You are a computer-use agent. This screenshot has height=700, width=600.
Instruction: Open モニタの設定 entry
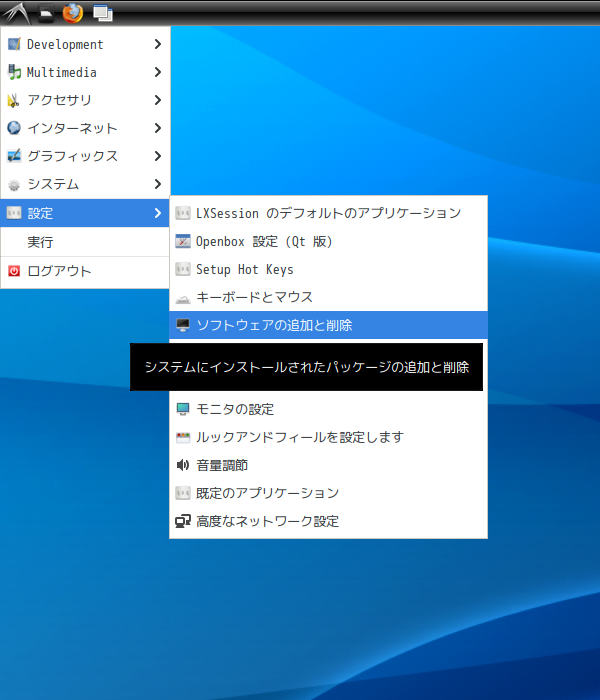pos(329,409)
